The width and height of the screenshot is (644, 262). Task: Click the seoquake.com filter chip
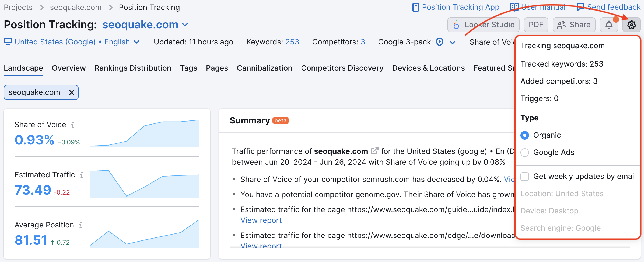pyautogui.click(x=34, y=92)
